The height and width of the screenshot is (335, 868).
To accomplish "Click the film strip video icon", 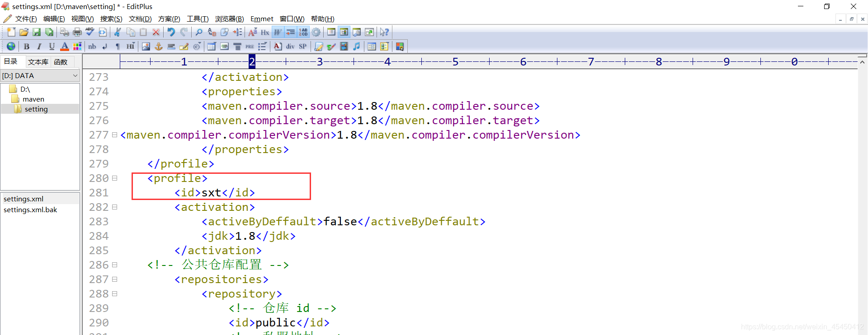I will [344, 46].
